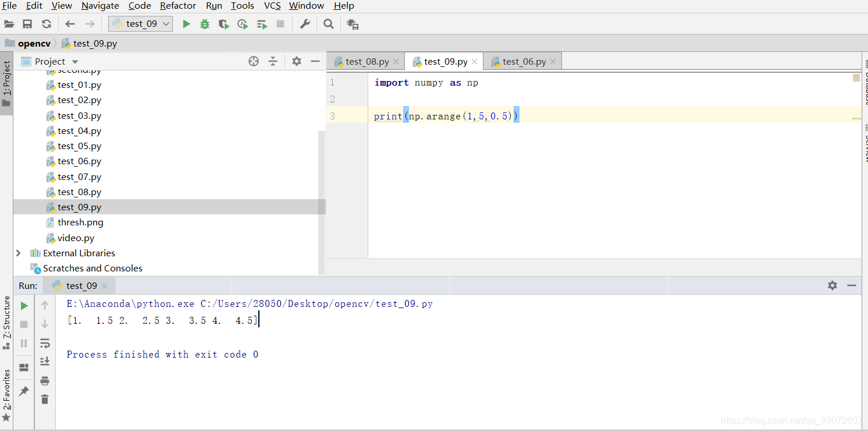Open the File menu
Viewport: 868px width, 431px height.
pos(9,6)
